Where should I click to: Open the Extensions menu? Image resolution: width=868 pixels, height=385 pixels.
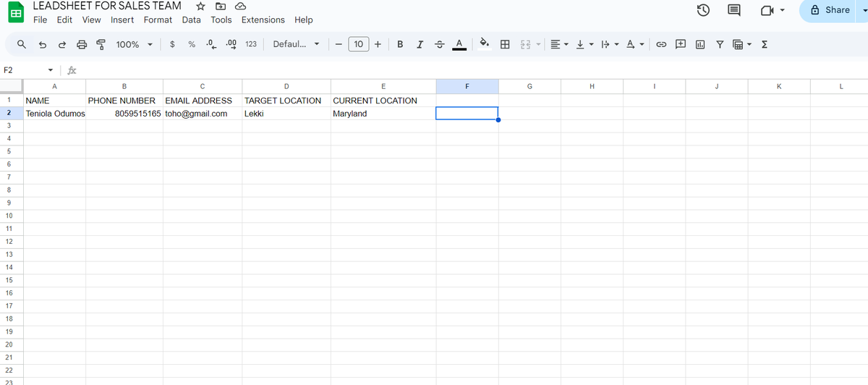pos(263,20)
